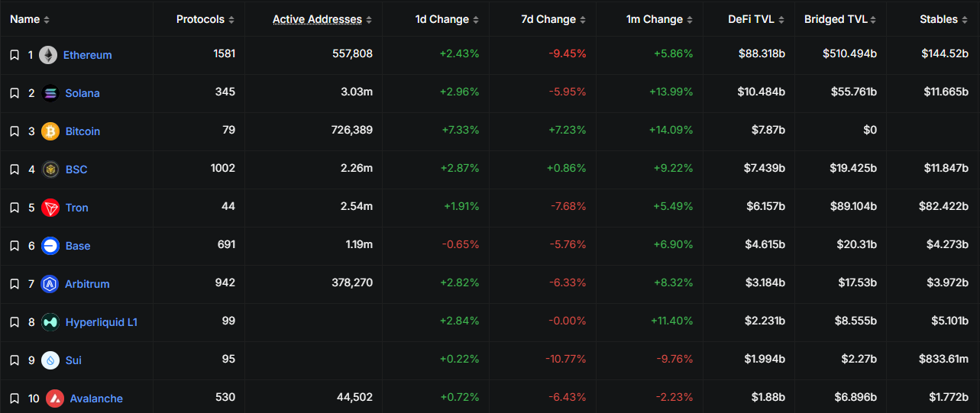Open the BSC chain link

click(x=76, y=169)
